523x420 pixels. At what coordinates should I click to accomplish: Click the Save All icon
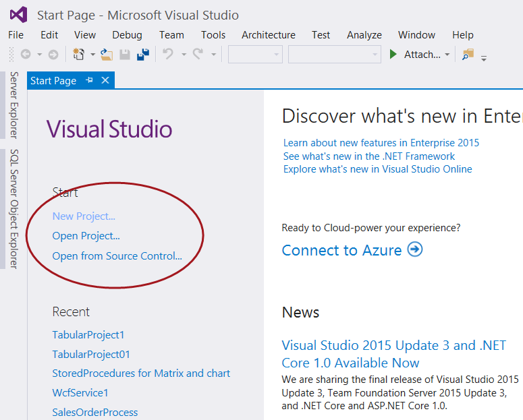tap(143, 55)
